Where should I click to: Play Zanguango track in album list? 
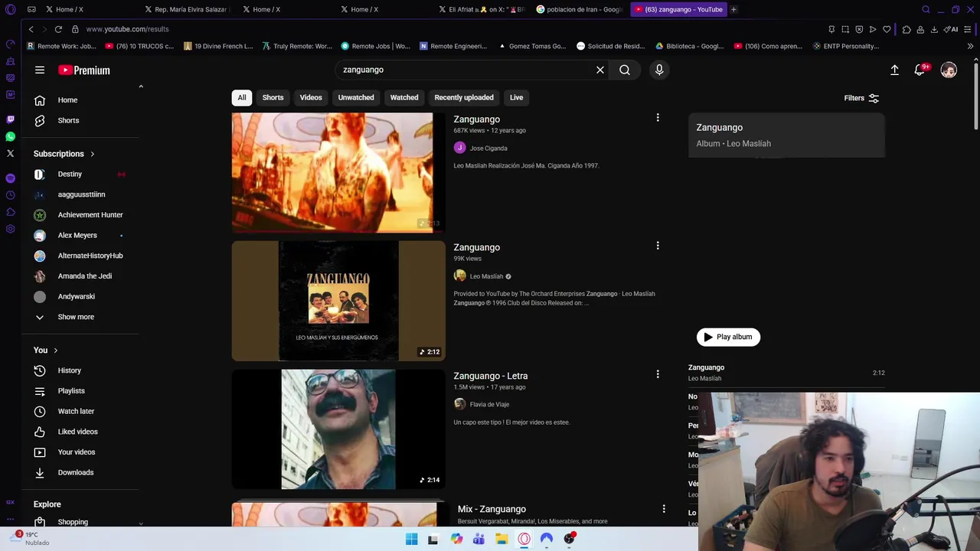point(786,373)
